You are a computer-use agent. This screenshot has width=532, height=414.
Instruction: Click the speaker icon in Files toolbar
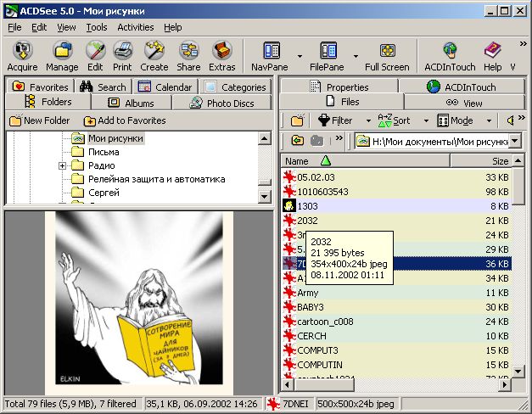510,120
